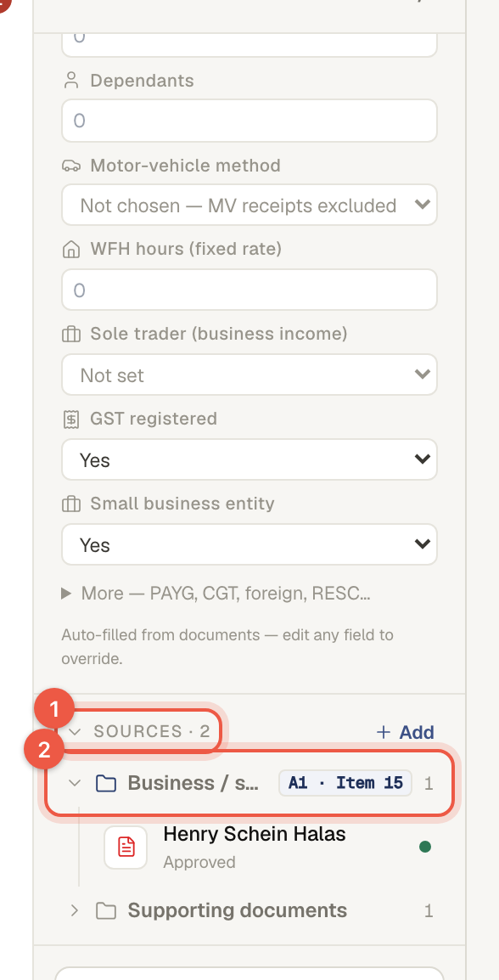Click the WFH hours house icon
Viewport: 499px width, 980px height.
click(71, 250)
